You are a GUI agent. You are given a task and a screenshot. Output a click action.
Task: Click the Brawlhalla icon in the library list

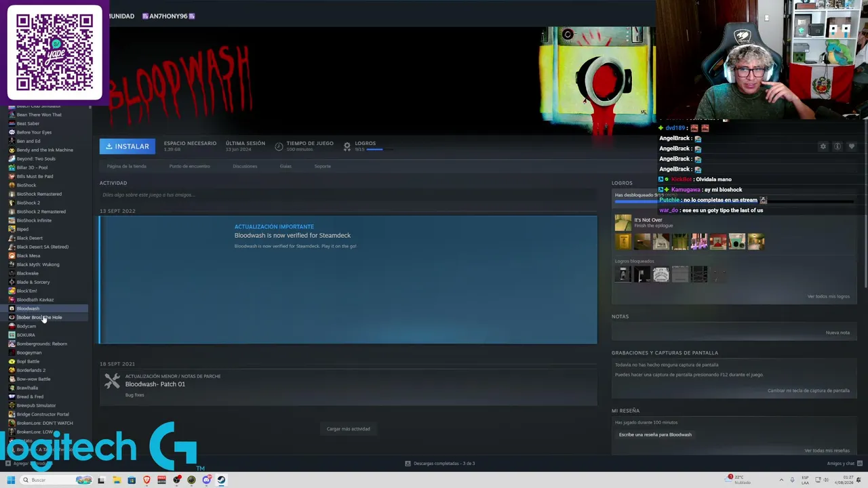point(12,388)
